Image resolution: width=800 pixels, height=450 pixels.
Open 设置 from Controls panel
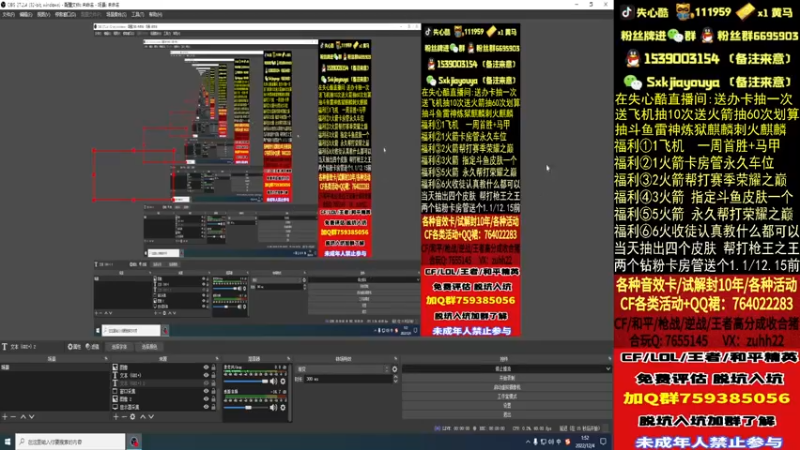pyautogui.click(x=507, y=406)
